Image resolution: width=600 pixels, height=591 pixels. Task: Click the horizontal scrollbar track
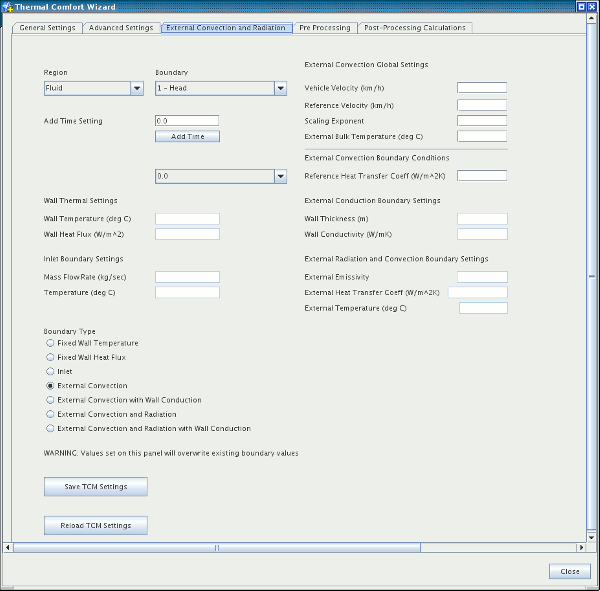(x=400, y=548)
